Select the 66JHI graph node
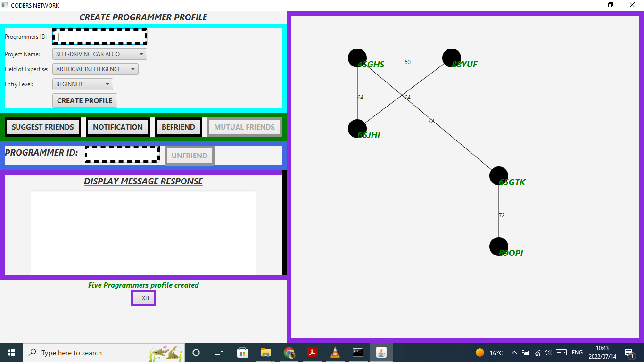Screen dimensions: 644x362 [357, 129]
